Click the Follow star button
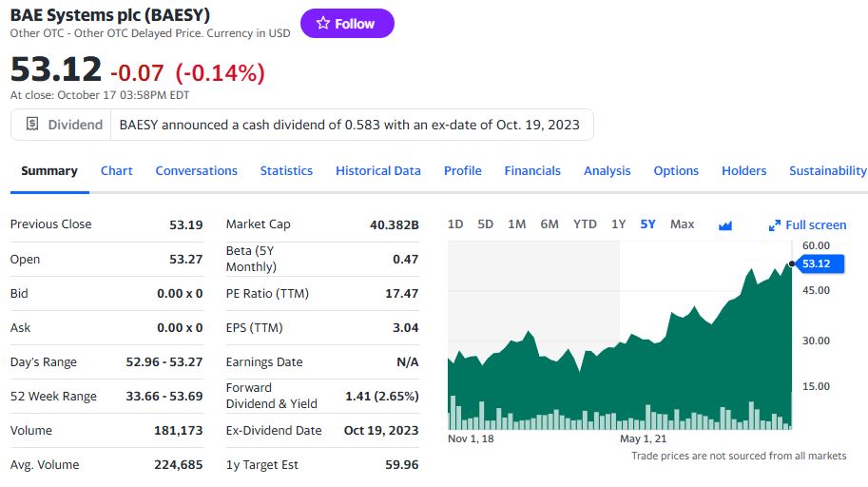This screenshot has height=487, width=868. pyautogui.click(x=347, y=23)
